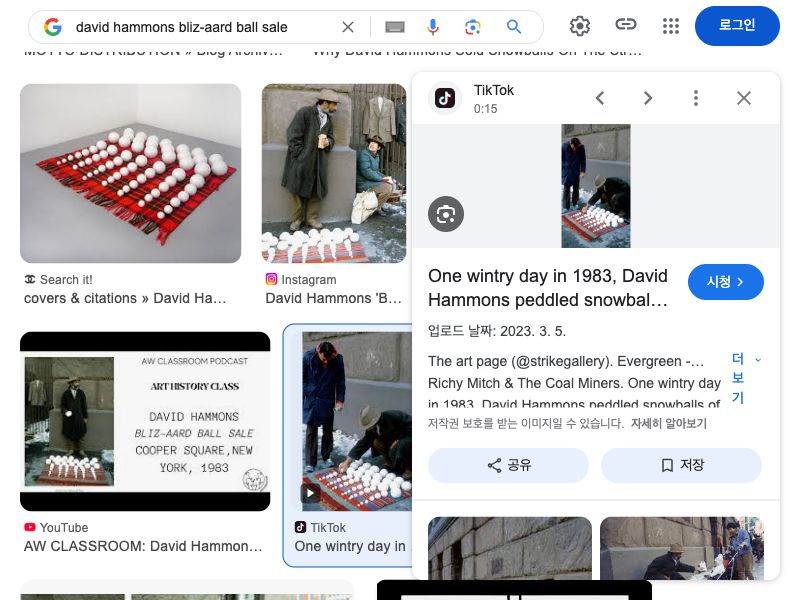Viewport: 800px width, 600px height.
Task: Click the Google logo in search bar
Action: [53, 27]
